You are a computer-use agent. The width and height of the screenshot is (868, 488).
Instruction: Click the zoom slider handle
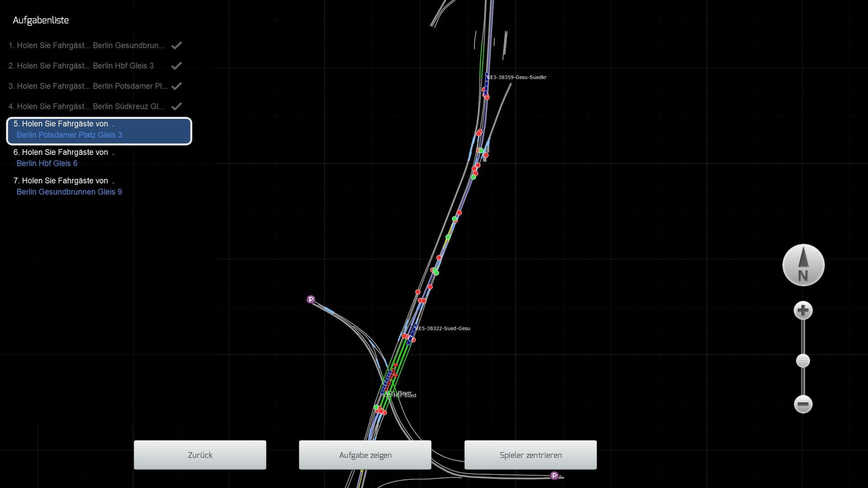coord(803,361)
